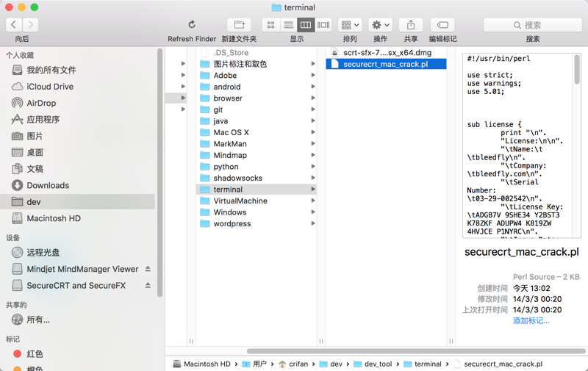
Task: Expand arrow beside wordpress folder
Action: pyautogui.click(x=313, y=224)
